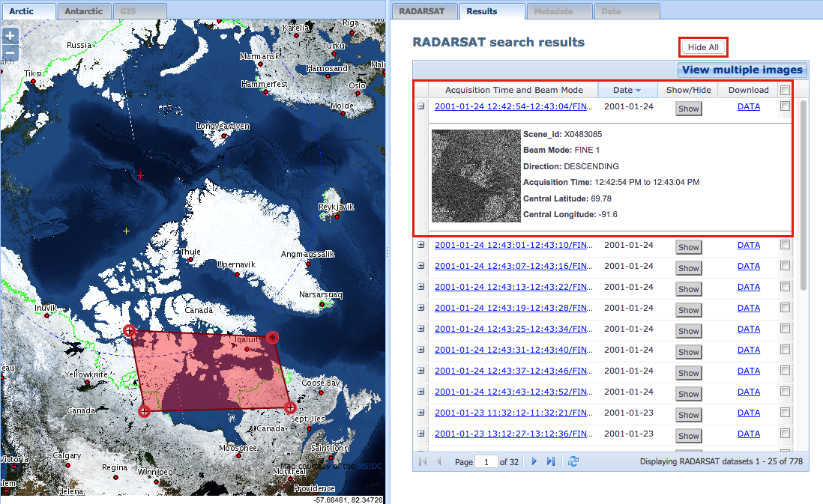
Task: Click the page number input field
Action: point(486,462)
